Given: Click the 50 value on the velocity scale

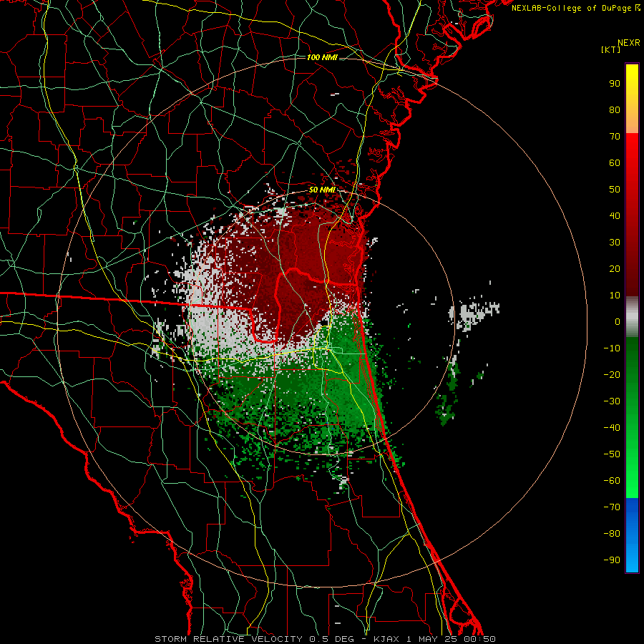Looking at the screenshot, I should click(x=615, y=190).
